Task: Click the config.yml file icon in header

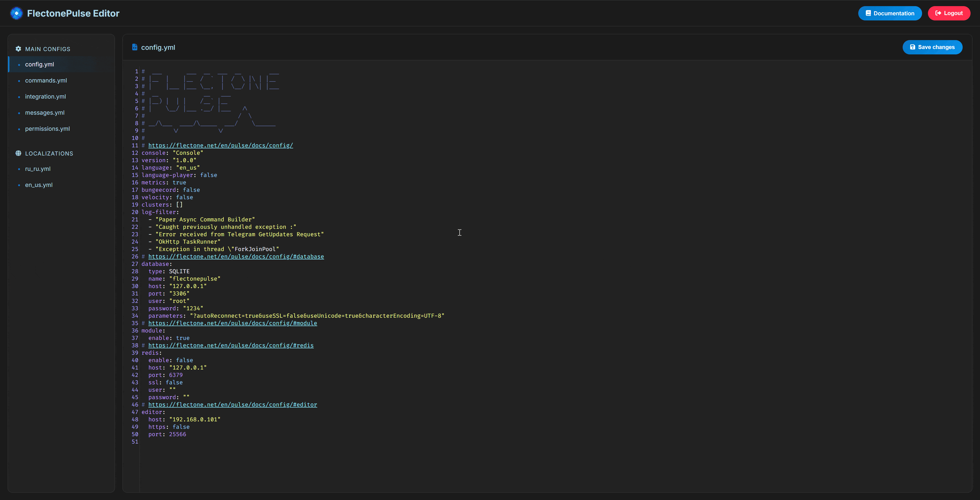Action: click(135, 47)
